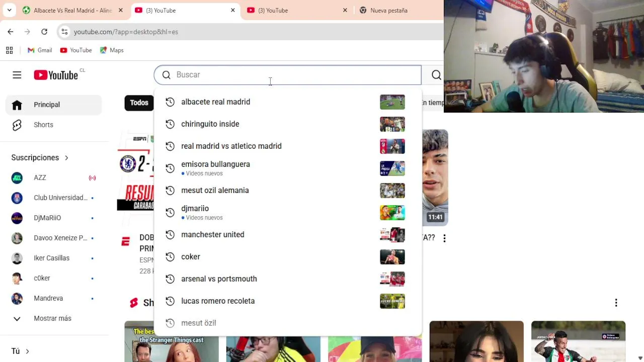Open AZZ channel subscription
Viewport: 644px width, 362px height.
54,177
